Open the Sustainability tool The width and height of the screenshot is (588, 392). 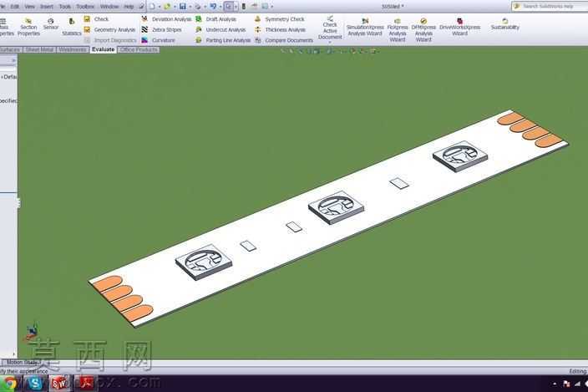pos(504,24)
